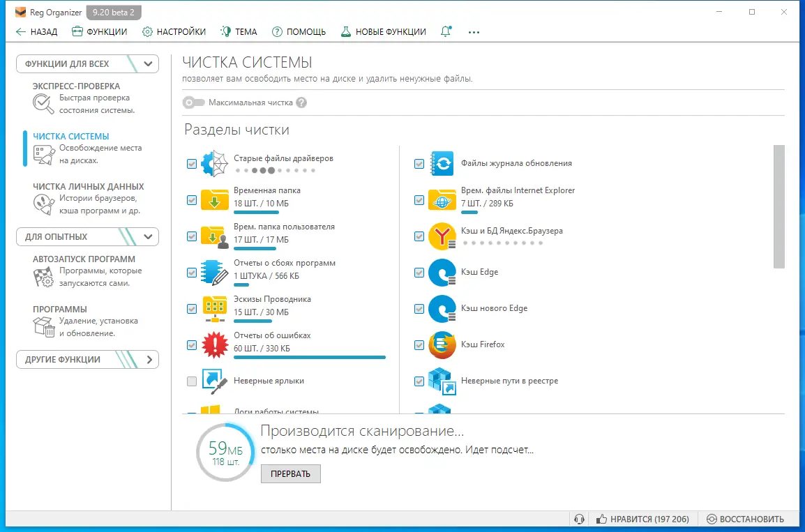The image size is (805, 532).
Task: Click the Кэш Edge icon
Action: pyautogui.click(x=442, y=273)
